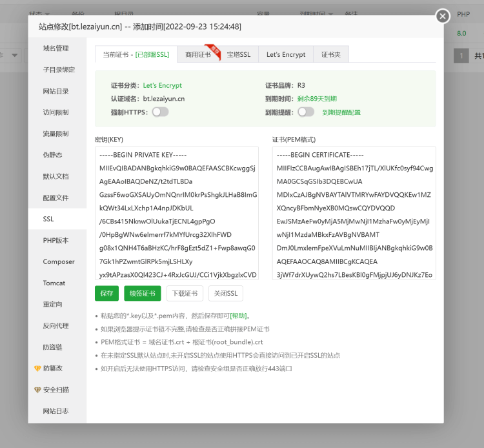Click inside the 密钥(KEY) text area
The height and width of the screenshot is (448, 484).
(x=177, y=213)
